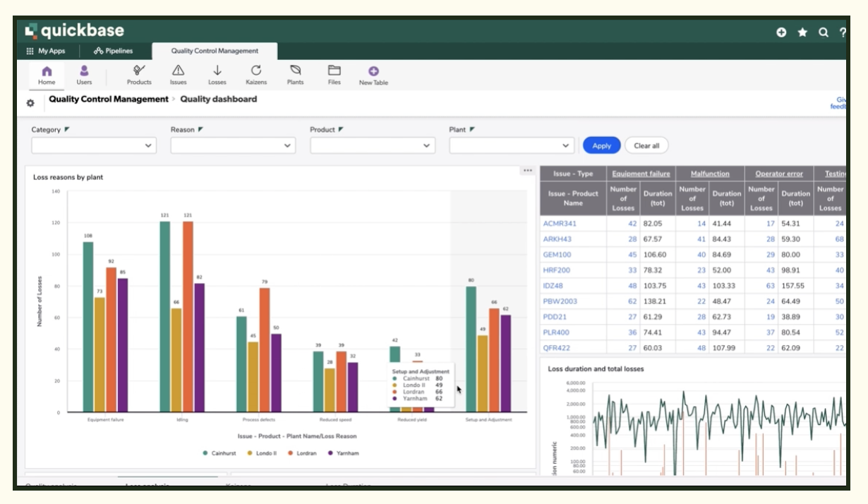Click IDZ48 operator error duration 157.55
Screen dimensions: 868x504
click(794, 286)
